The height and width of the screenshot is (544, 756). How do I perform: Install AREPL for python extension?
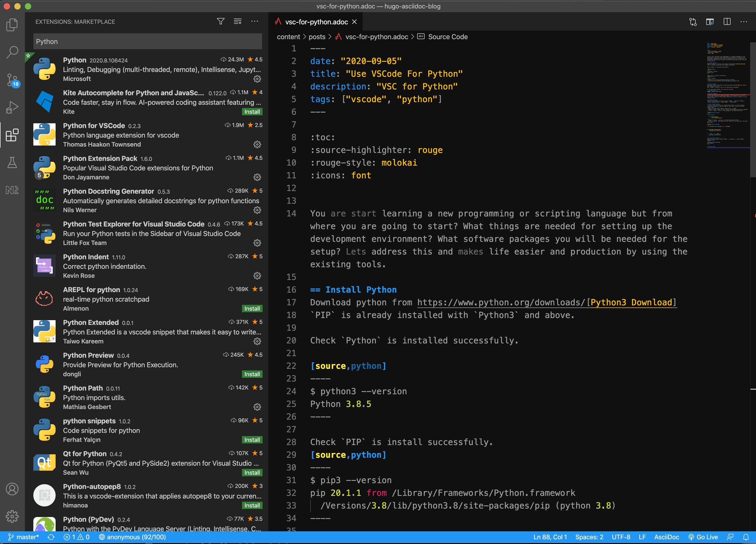click(252, 309)
